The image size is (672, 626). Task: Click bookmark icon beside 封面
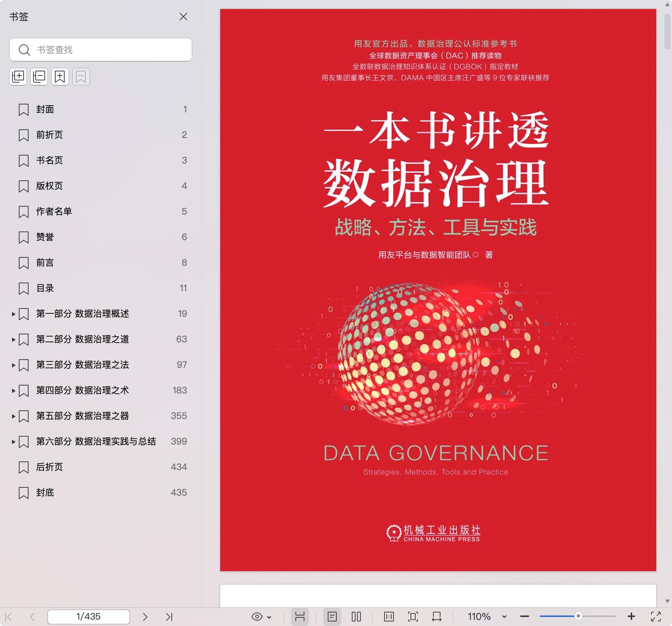click(24, 110)
